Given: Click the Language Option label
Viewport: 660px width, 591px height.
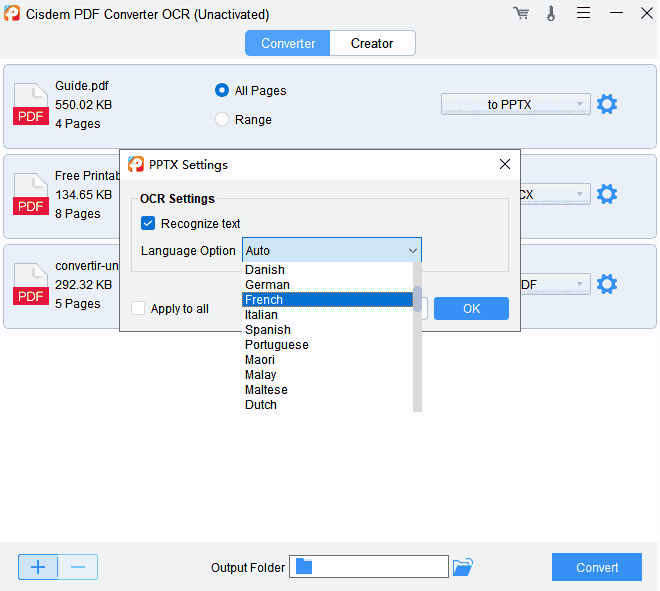Looking at the screenshot, I should click(x=188, y=250).
